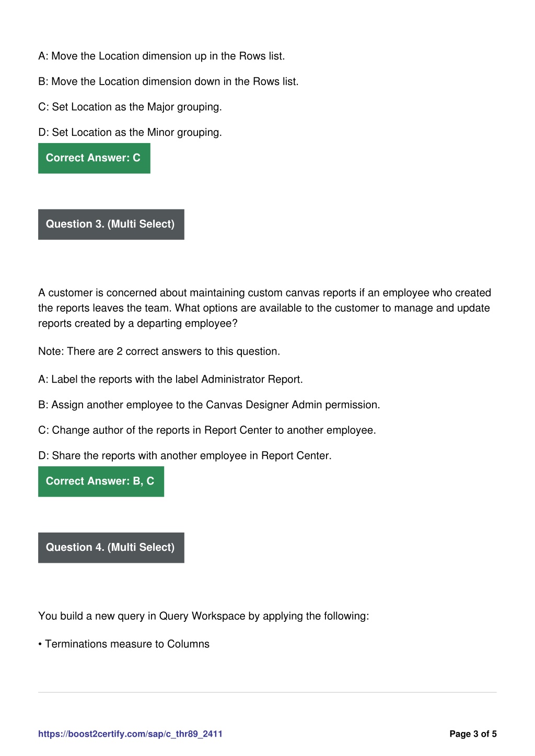Open the boost2certify.com footer link
Image resolution: width=535 pixels, height=756 pixels.
130,734
